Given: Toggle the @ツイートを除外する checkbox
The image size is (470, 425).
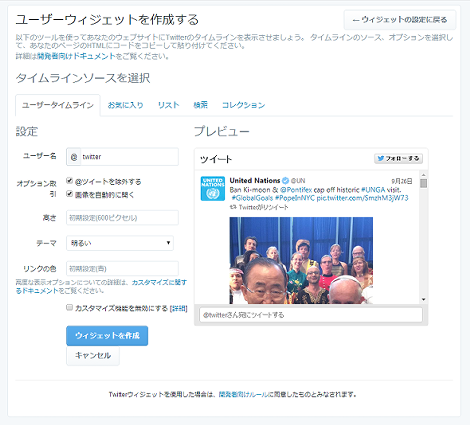Looking at the screenshot, I should pyautogui.click(x=69, y=181).
